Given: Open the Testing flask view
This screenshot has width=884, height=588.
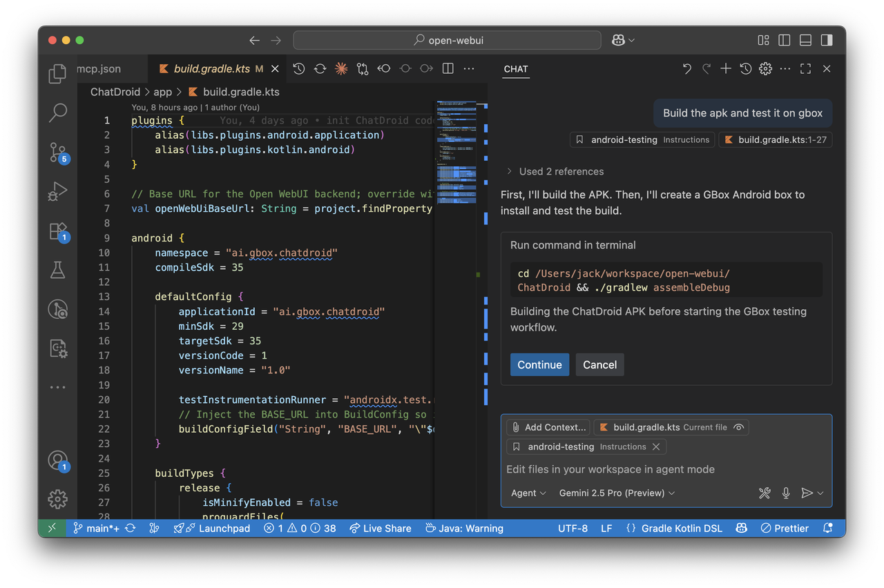Looking at the screenshot, I should click(57, 271).
